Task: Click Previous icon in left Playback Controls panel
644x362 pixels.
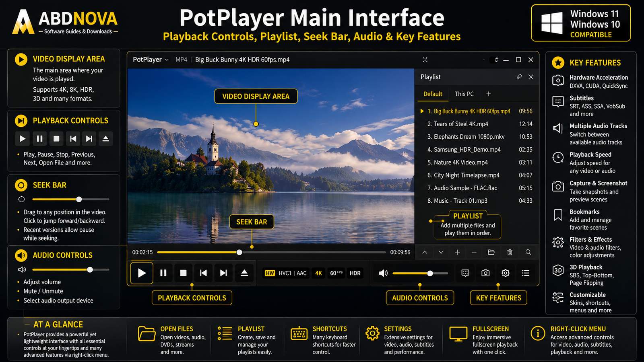Action: pyautogui.click(x=73, y=139)
